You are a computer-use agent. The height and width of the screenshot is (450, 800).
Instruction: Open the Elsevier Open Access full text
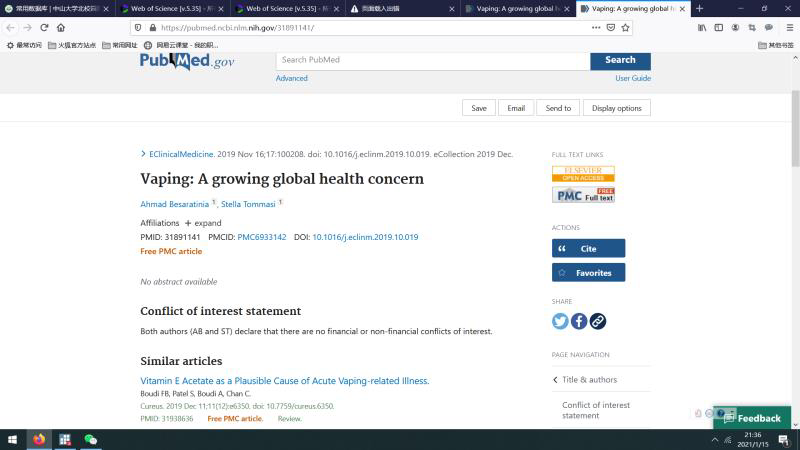point(583,174)
